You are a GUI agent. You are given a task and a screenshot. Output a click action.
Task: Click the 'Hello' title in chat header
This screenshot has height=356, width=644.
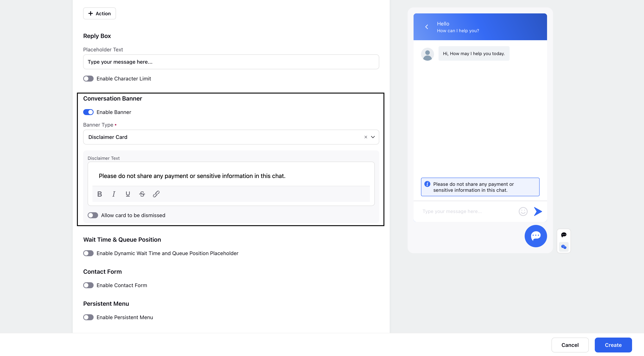coord(443,24)
